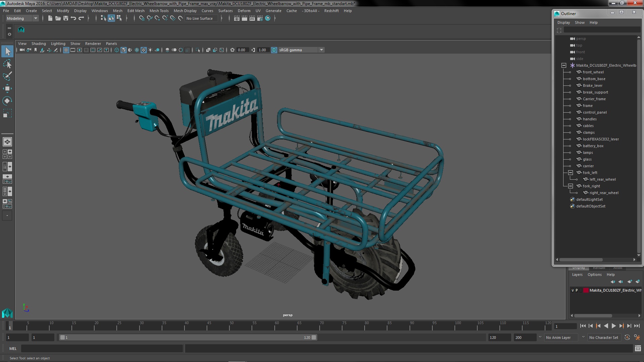Toggle auto keyframe button
Viewport: 644px width, 362px height.
pos(627,338)
